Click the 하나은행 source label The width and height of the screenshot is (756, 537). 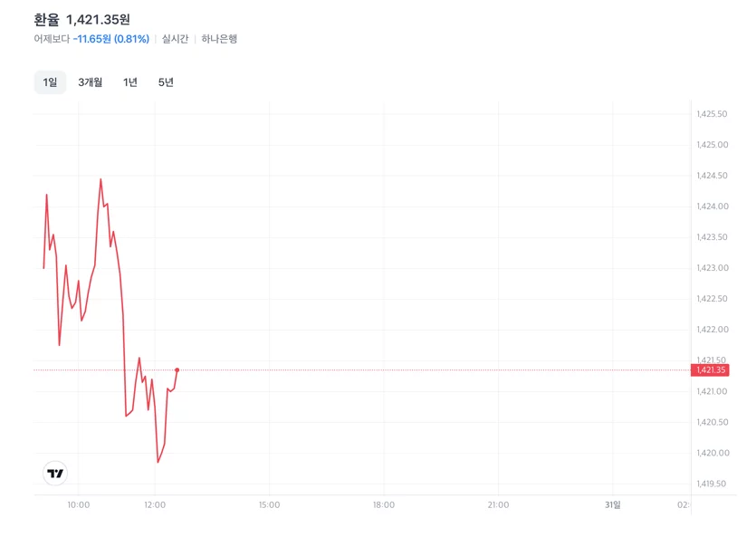219,39
